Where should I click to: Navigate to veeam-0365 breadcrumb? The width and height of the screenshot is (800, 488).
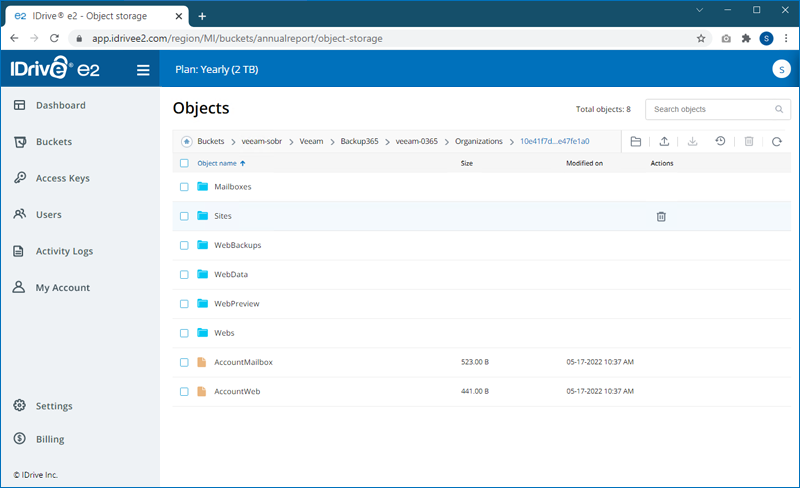[x=416, y=141]
